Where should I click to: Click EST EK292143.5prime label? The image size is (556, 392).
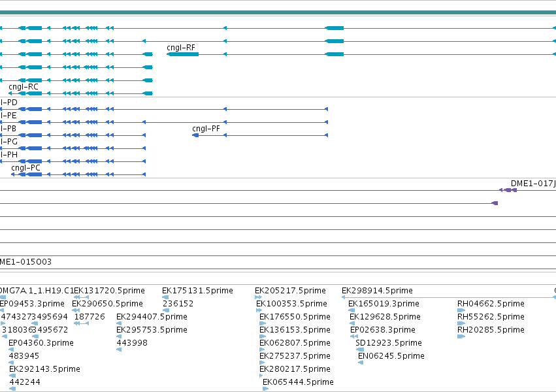[x=44, y=369]
